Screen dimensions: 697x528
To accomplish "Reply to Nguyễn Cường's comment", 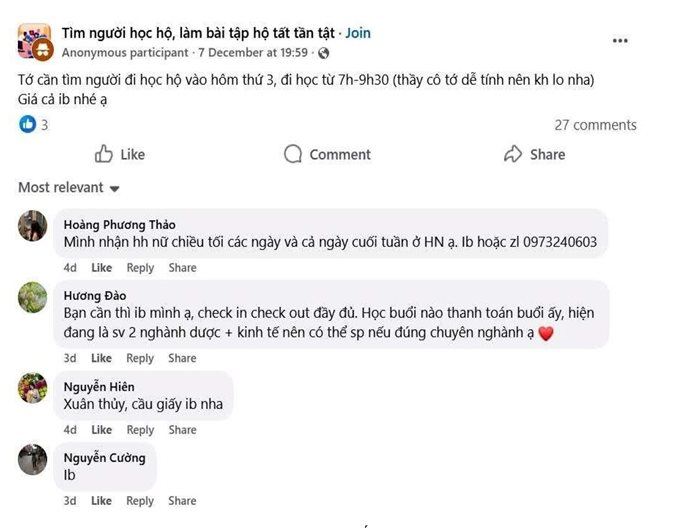I will point(140,501).
